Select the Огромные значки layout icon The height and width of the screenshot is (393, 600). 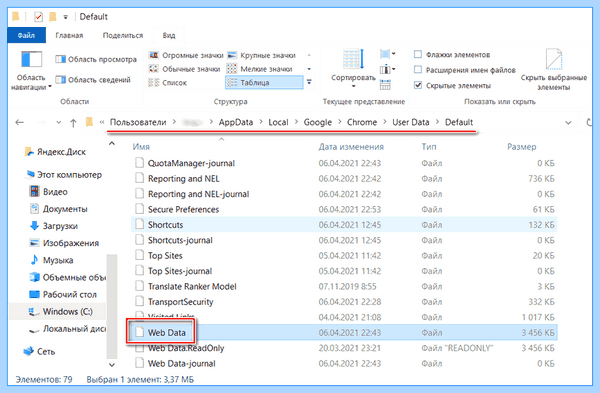pyautogui.click(x=154, y=55)
